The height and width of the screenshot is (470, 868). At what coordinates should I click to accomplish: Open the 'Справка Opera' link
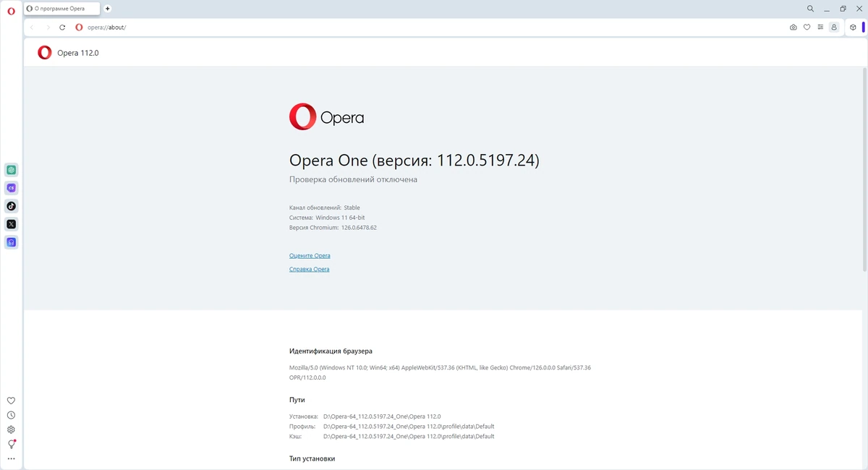pos(309,270)
